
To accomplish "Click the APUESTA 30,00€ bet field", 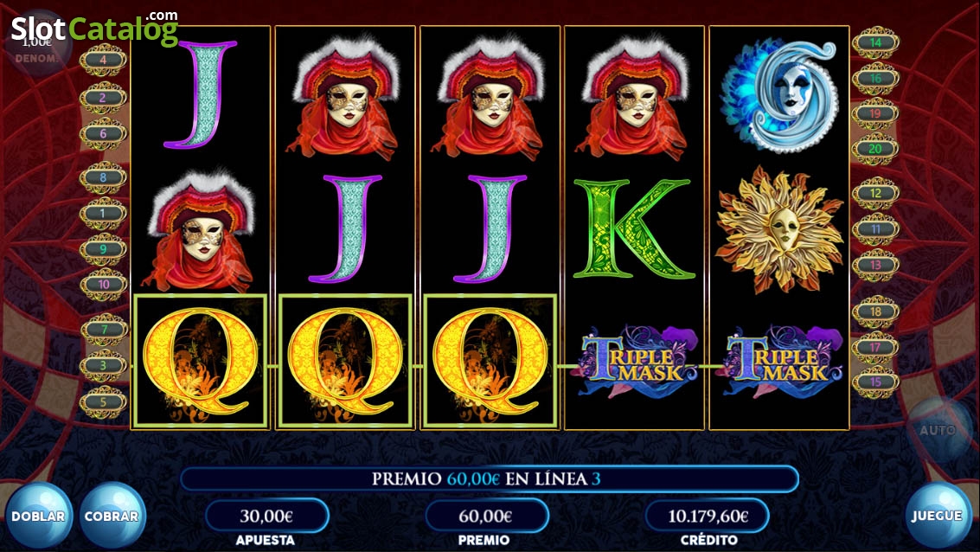I will coord(267,516).
